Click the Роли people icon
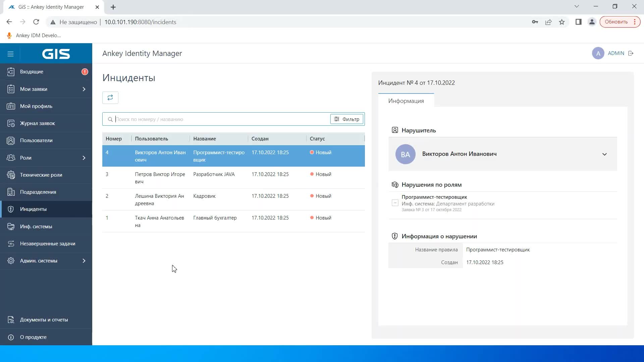This screenshot has width=644, height=362. pyautogui.click(x=11, y=158)
